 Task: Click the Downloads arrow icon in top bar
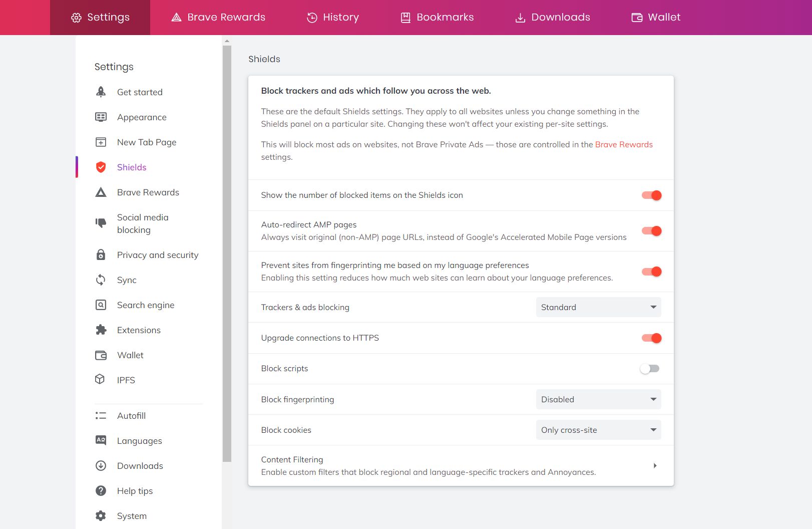tap(520, 18)
